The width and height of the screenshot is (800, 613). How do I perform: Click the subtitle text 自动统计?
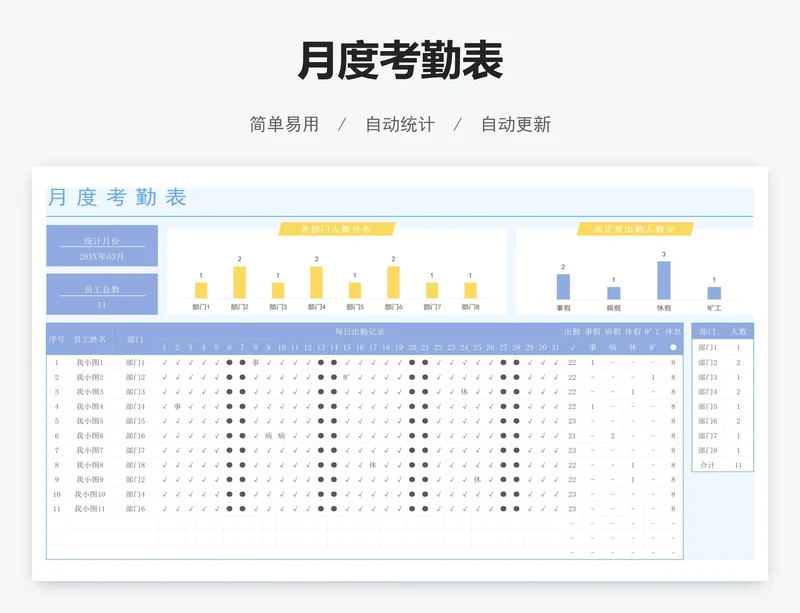400,124
